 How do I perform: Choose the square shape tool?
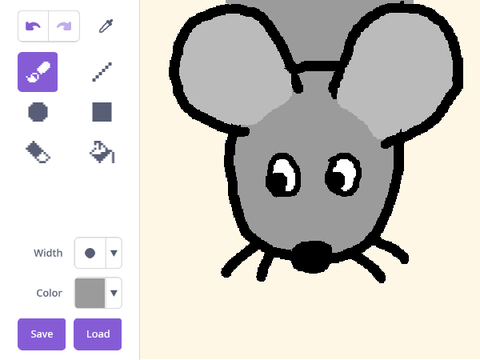[x=102, y=112]
